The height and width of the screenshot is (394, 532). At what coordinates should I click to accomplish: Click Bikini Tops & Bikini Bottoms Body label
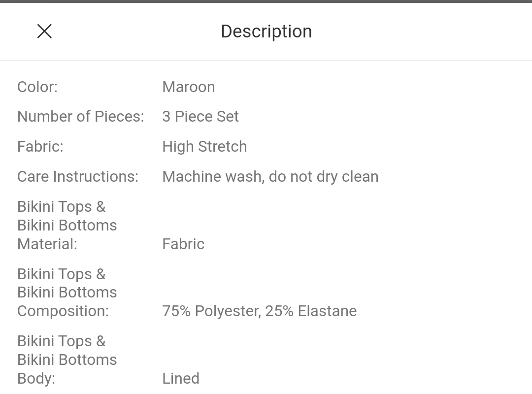(x=67, y=360)
